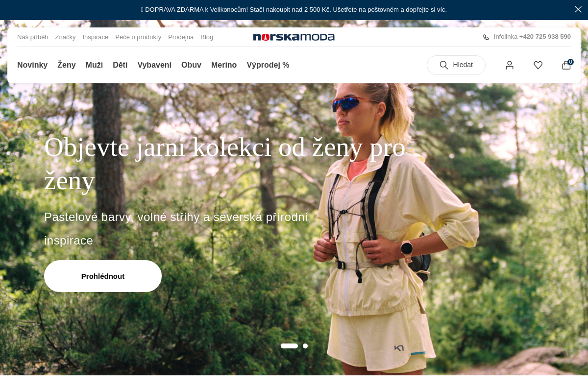The height and width of the screenshot is (392, 588).
Task: Open the user account icon
Action: (x=510, y=65)
